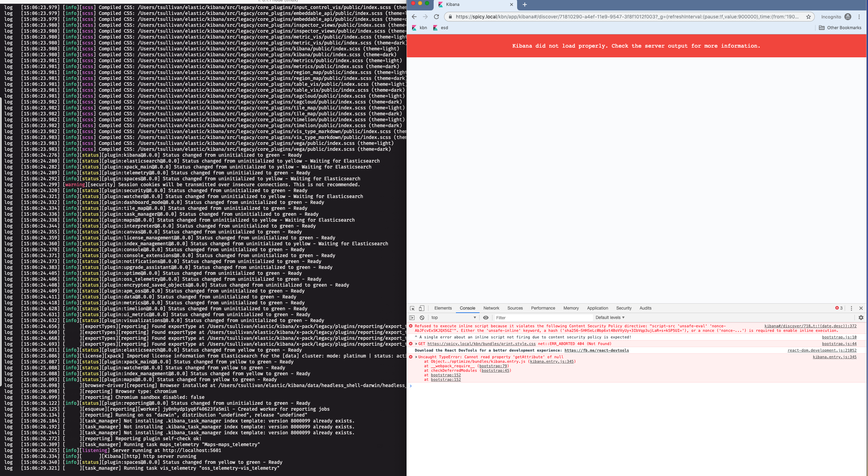Open the Memory tab in DevTools
Screen dimensions: 868x476
tap(571, 308)
